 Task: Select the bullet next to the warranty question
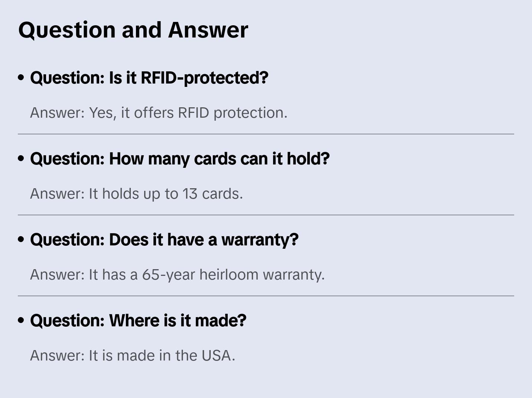coord(21,239)
